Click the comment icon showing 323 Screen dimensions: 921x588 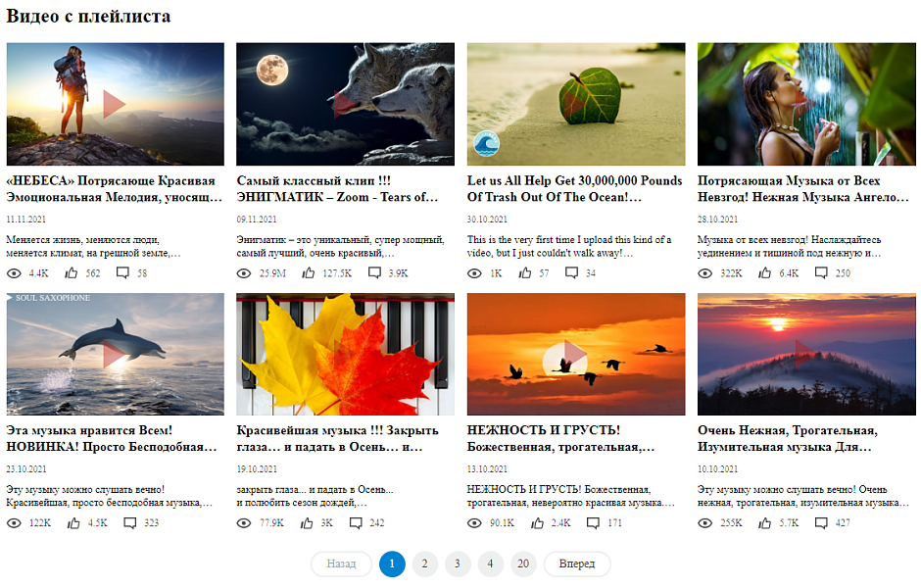click(x=130, y=523)
